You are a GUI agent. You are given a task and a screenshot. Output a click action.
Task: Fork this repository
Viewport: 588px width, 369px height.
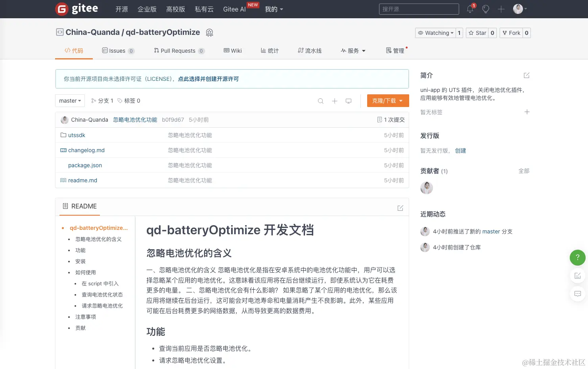click(511, 33)
